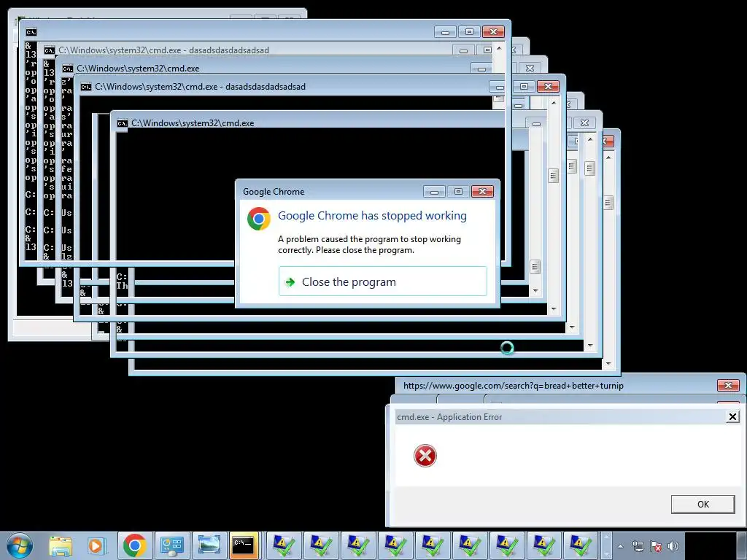Click OK in the cmd.exe Application Error

click(x=703, y=505)
